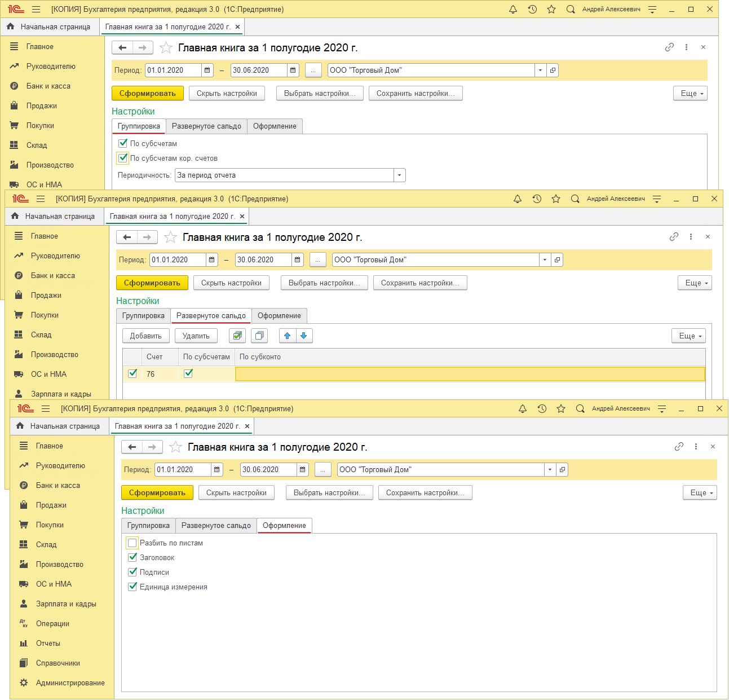The image size is (729, 700).
Task: Click link icon in bottom window report header
Action: tap(679, 447)
